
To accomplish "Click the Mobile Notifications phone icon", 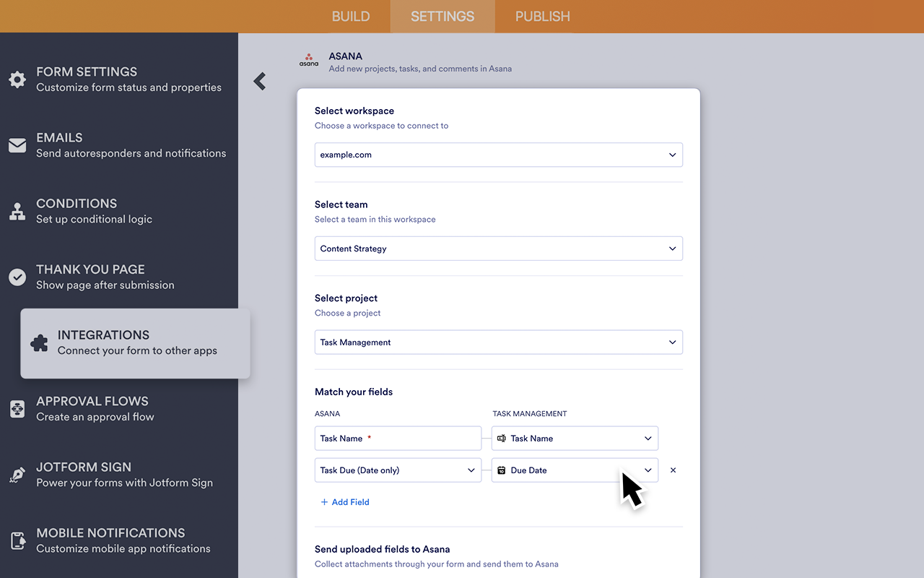I will pos(17,540).
